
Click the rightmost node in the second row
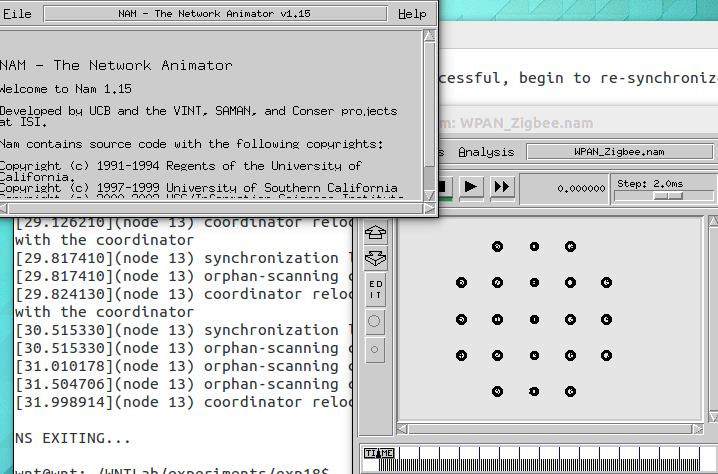pos(606,283)
